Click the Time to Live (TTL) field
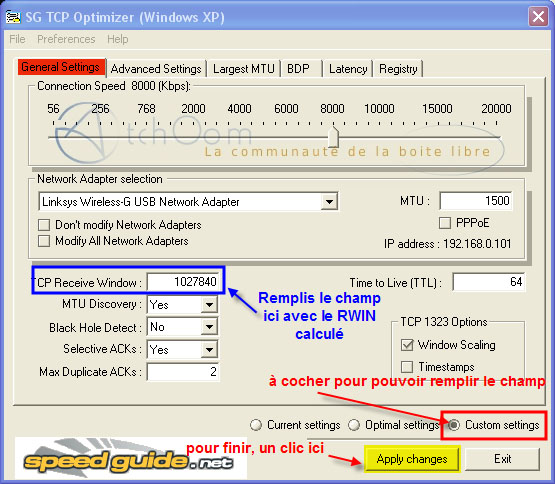The image size is (555, 484). pos(488,282)
